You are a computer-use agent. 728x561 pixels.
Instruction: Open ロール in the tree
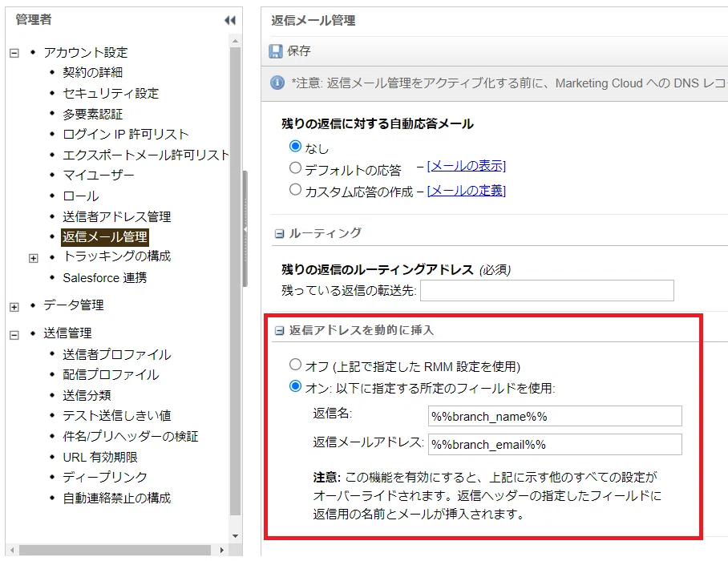click(x=81, y=196)
